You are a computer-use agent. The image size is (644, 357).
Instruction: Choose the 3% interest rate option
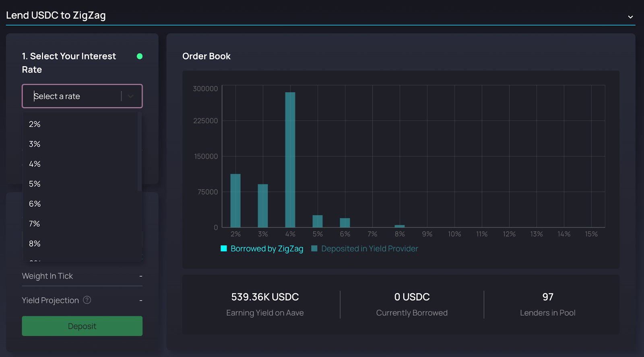(80, 144)
